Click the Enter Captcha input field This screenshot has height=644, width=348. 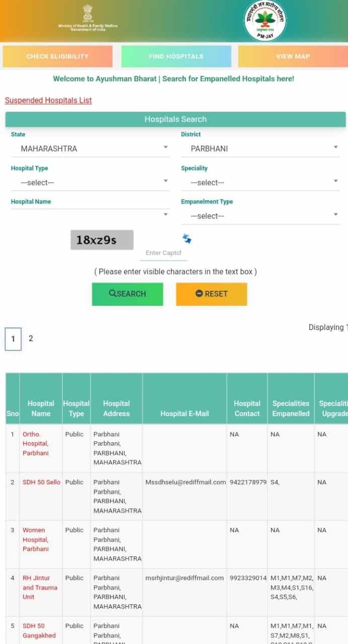[x=163, y=254]
